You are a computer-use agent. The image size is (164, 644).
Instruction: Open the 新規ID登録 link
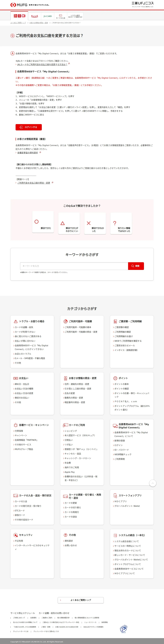120,441
